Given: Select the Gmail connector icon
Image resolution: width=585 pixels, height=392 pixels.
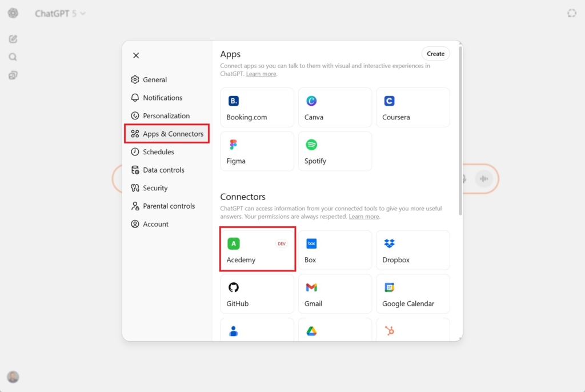Looking at the screenshot, I should coord(311,287).
